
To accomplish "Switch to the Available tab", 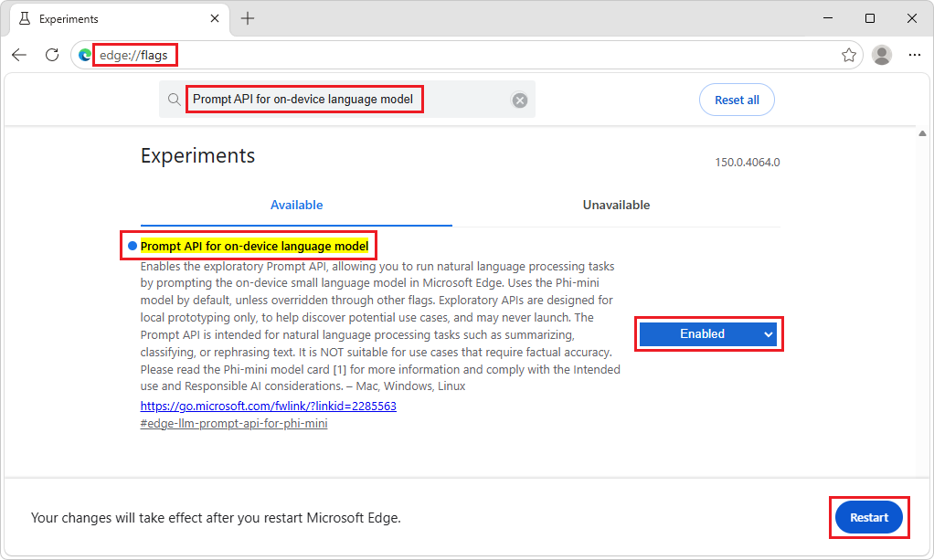I will pyautogui.click(x=296, y=205).
